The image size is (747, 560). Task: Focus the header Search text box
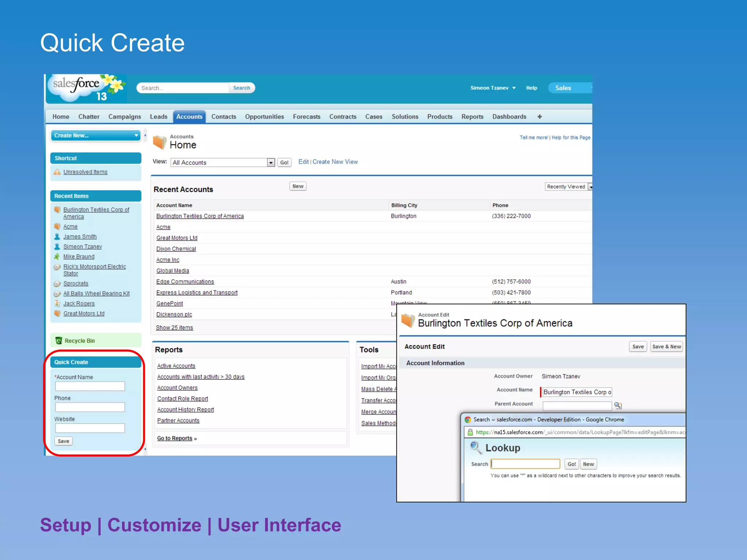(183, 88)
